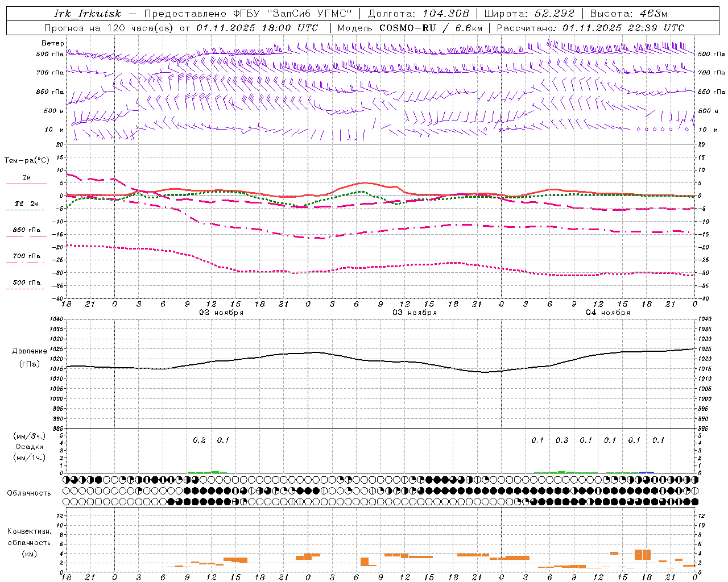Select the 2м temperature legend label
This screenshot has width=728, height=582.
27,178
